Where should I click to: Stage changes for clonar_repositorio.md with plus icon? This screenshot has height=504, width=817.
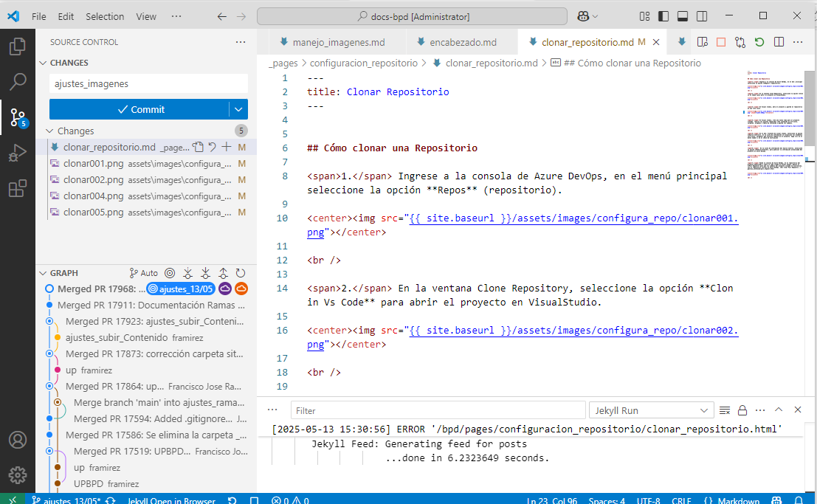(227, 147)
